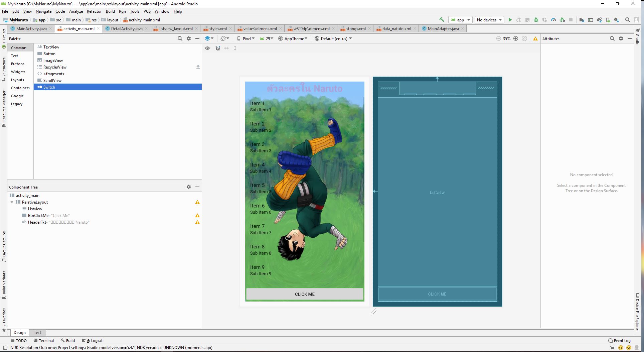Run the app with the green play button

(x=510, y=20)
